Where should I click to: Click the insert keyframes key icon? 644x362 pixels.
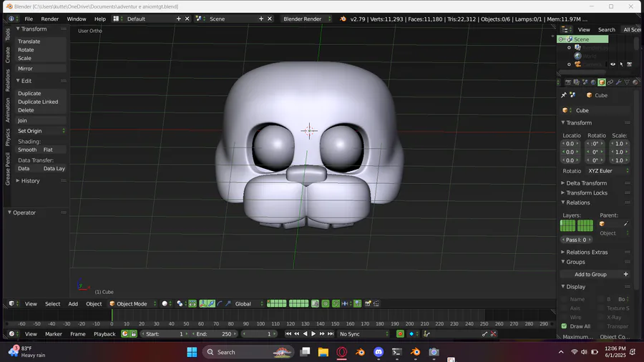484,333
